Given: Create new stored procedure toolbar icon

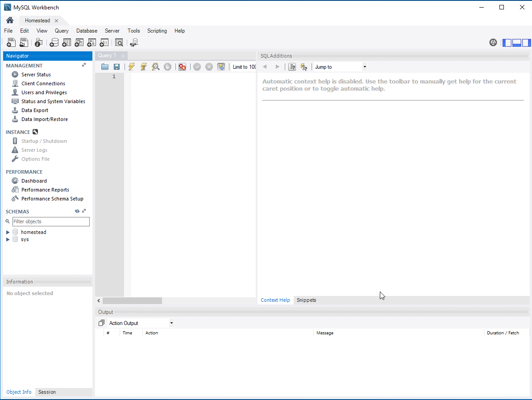Looking at the screenshot, I should 91,42.
